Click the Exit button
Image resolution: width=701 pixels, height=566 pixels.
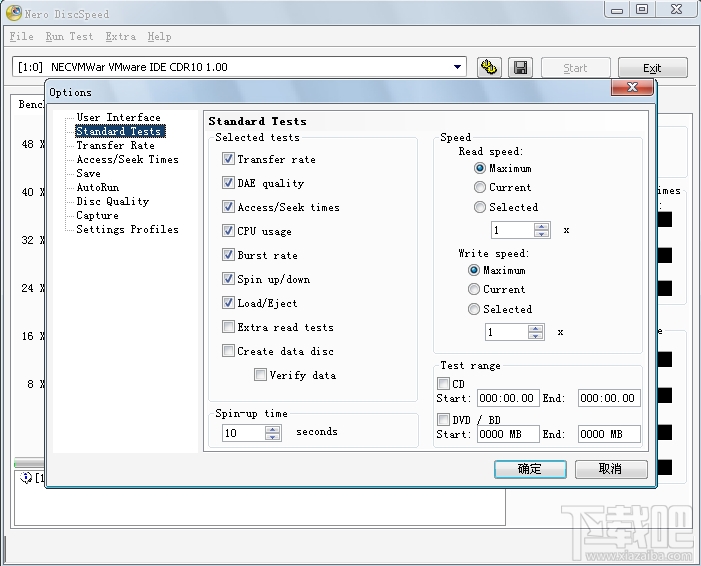click(x=653, y=68)
